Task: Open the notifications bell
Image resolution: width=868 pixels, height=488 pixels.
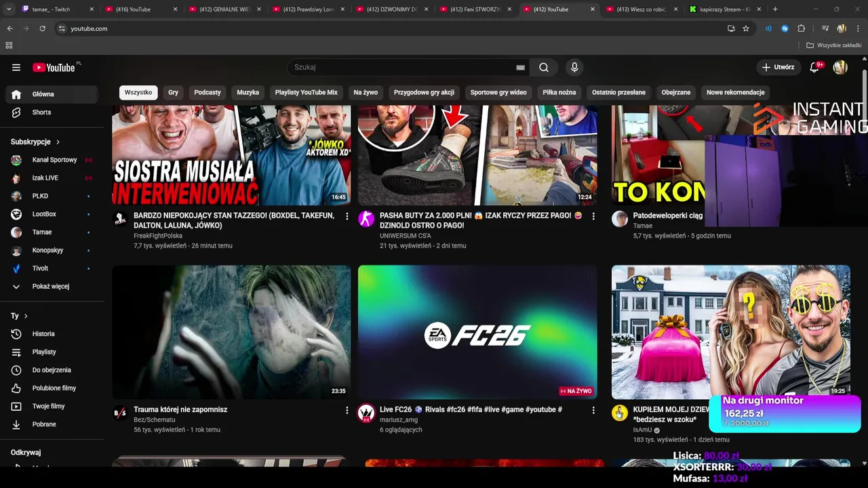Action: point(815,67)
